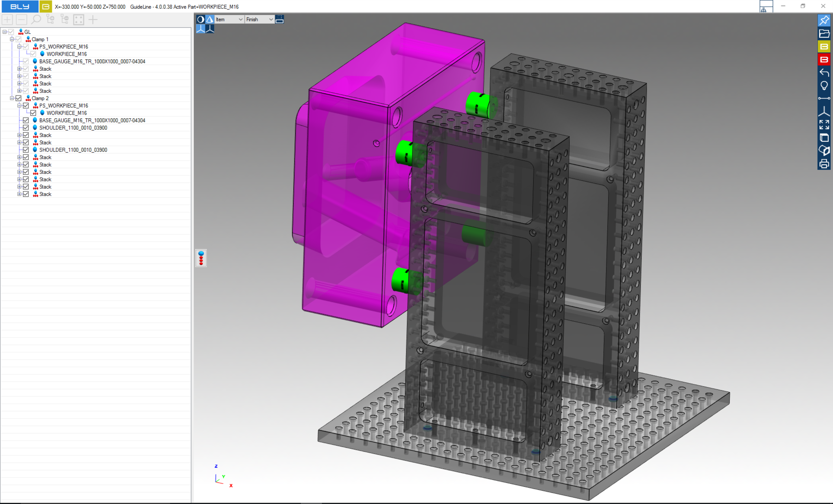Select the two-point measure line tool

click(x=824, y=98)
